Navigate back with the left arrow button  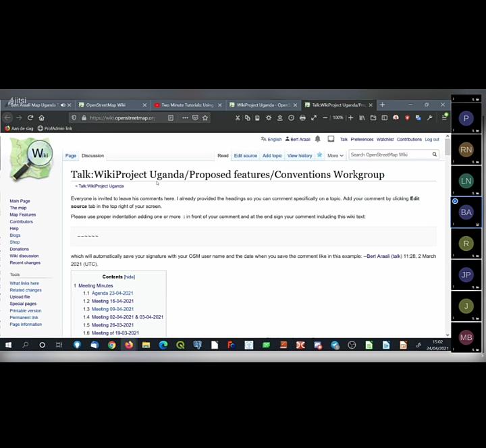7,117
